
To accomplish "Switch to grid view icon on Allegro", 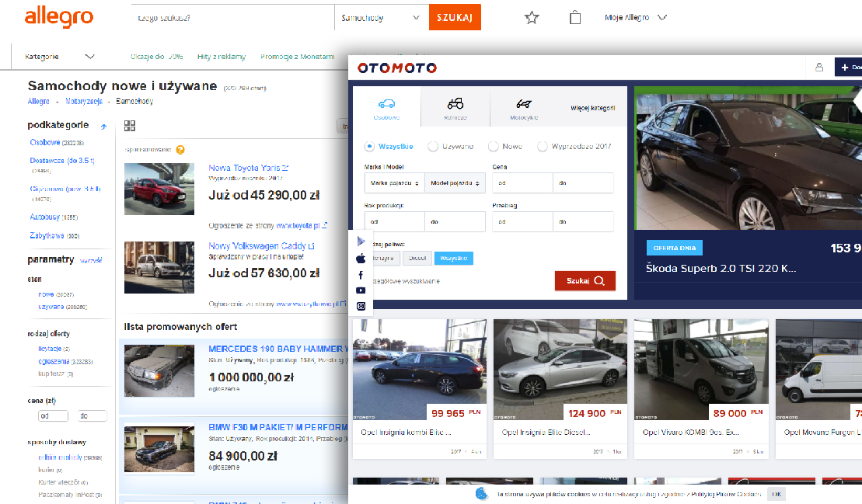I will [x=130, y=126].
